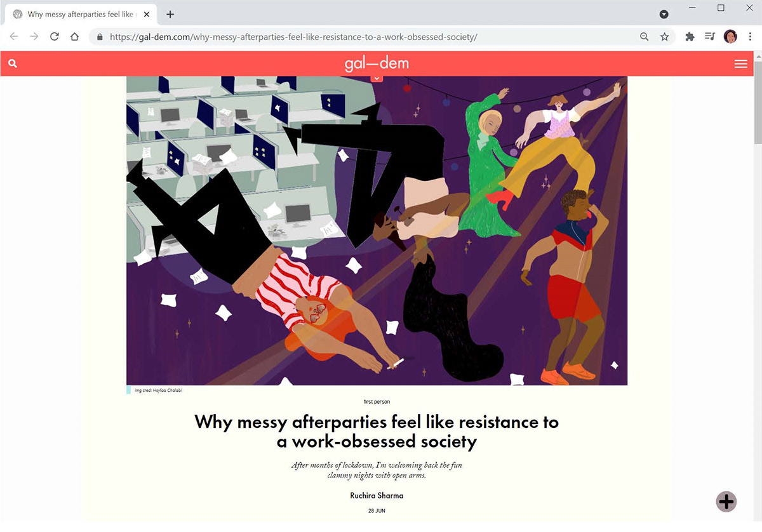Reload the page
The width and height of the screenshot is (762, 532).
pos(55,37)
